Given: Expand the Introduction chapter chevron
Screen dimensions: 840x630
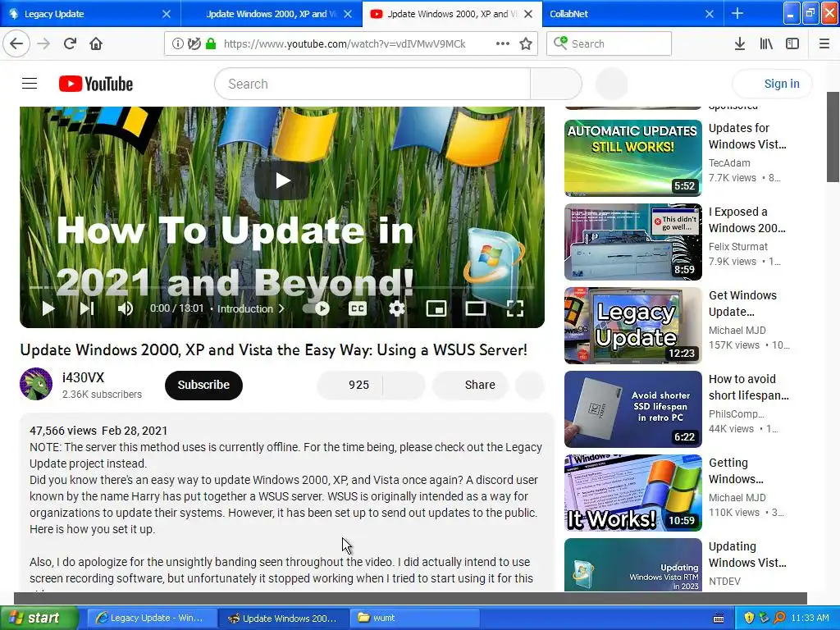Looking at the screenshot, I should [x=281, y=308].
